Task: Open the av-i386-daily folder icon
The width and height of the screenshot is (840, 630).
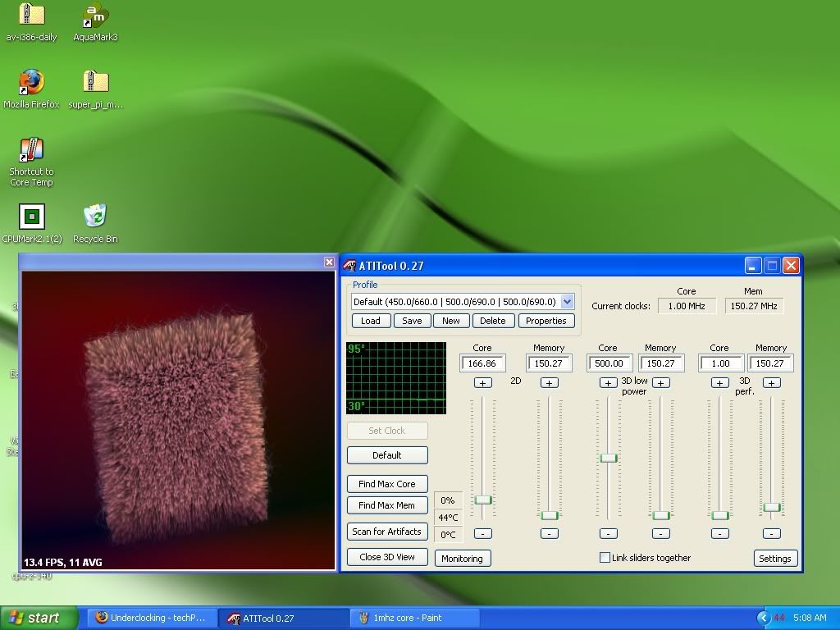Action: pos(31,16)
